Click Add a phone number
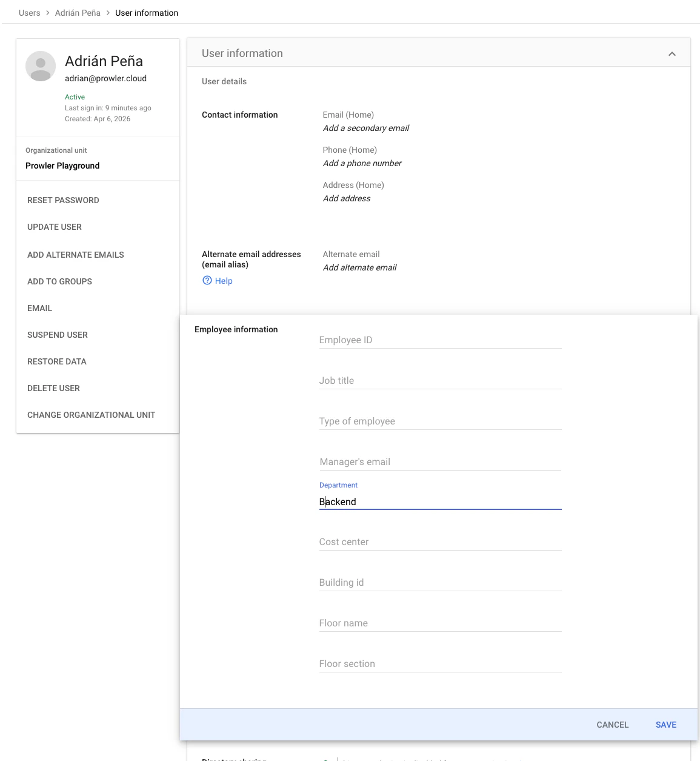Screen dimensions: 700x761 tap(362, 163)
